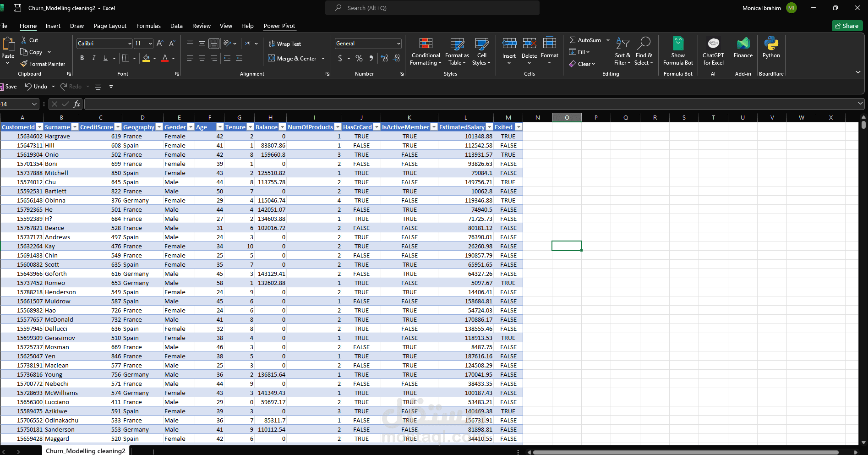Apply the yellow fill color

tap(146, 58)
